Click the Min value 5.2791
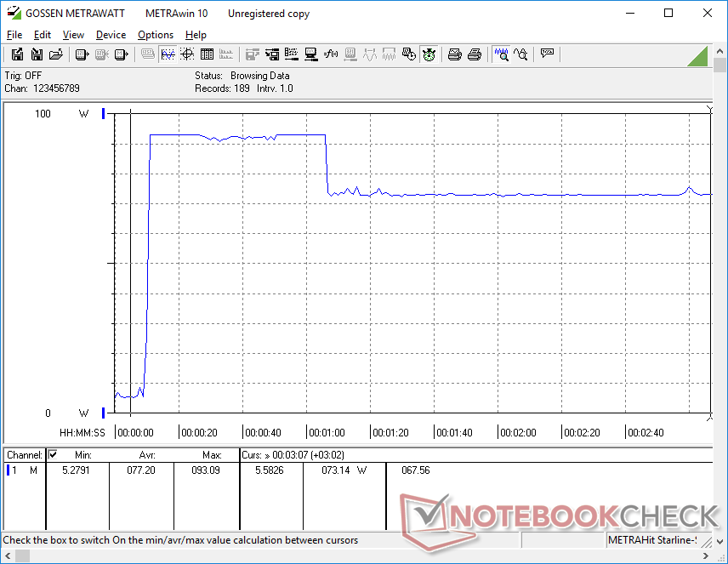The width and height of the screenshot is (728, 564). point(76,470)
